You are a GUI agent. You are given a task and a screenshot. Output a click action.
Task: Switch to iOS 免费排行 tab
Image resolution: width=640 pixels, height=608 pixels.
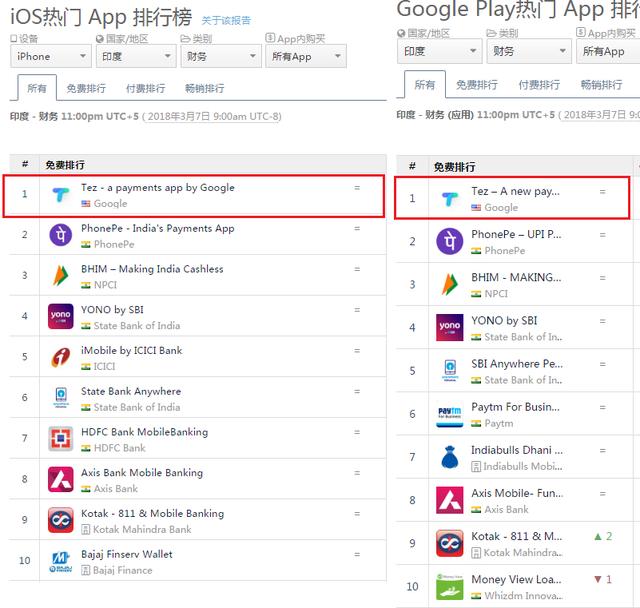click(85, 89)
